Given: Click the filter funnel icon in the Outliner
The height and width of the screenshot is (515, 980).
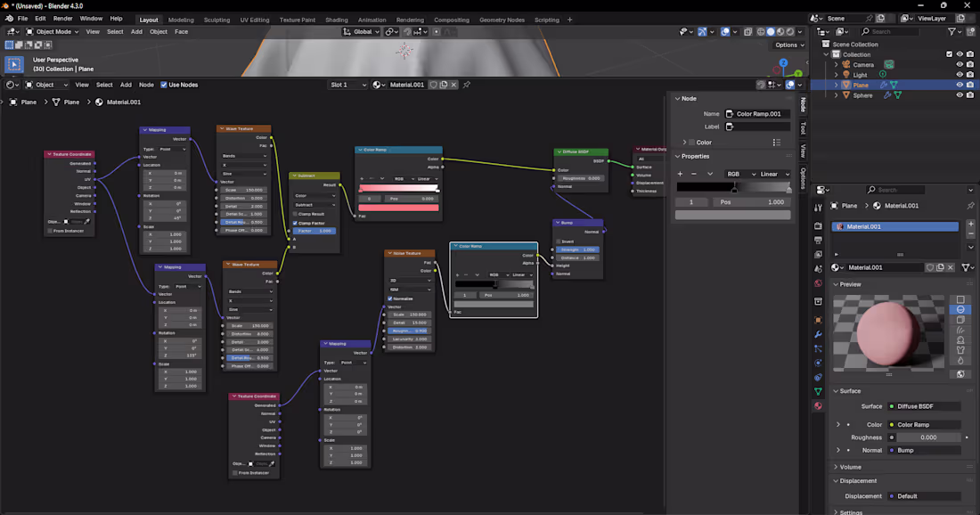Looking at the screenshot, I should 951,31.
